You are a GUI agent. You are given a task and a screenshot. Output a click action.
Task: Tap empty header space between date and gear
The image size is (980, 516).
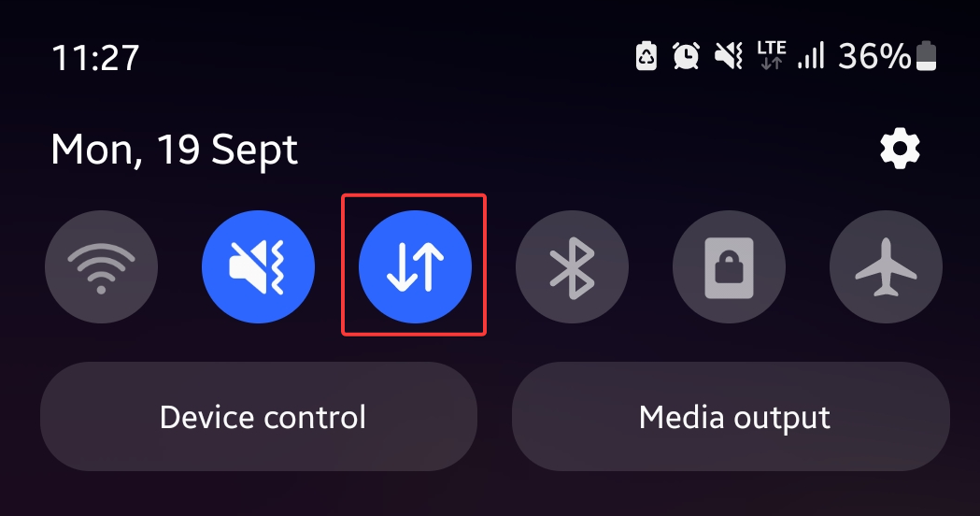click(x=588, y=149)
